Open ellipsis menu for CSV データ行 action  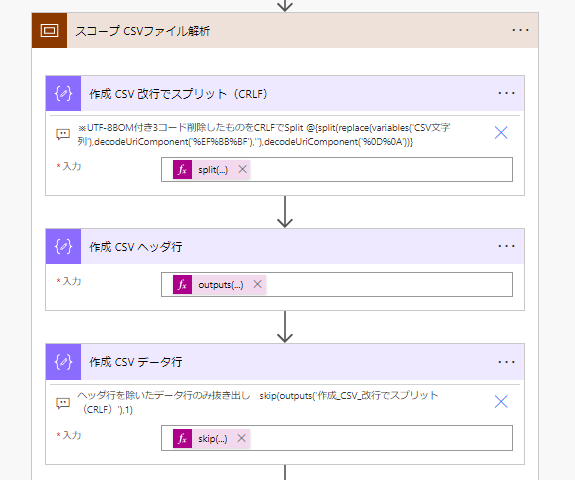point(506,362)
